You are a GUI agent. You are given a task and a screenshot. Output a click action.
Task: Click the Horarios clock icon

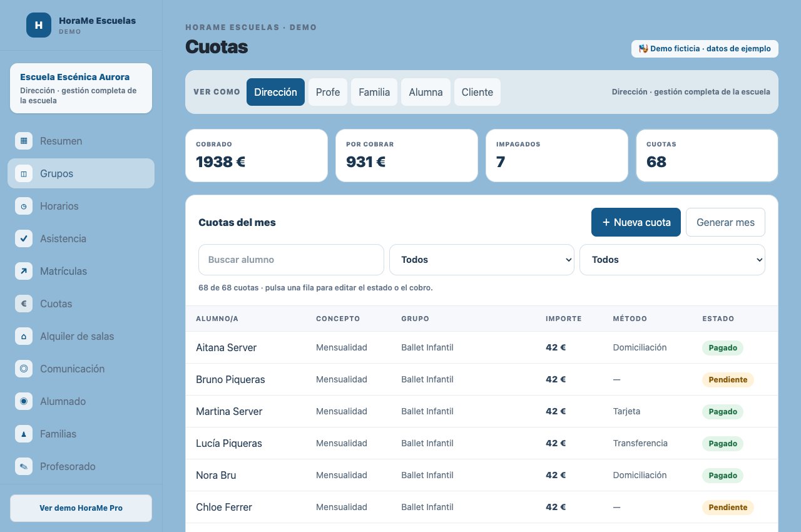[24, 206]
